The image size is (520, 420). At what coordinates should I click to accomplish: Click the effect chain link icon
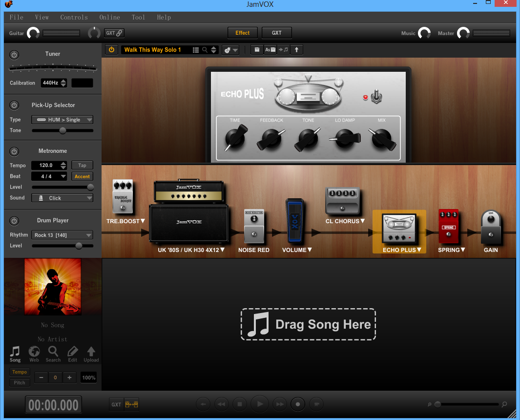coord(132,404)
